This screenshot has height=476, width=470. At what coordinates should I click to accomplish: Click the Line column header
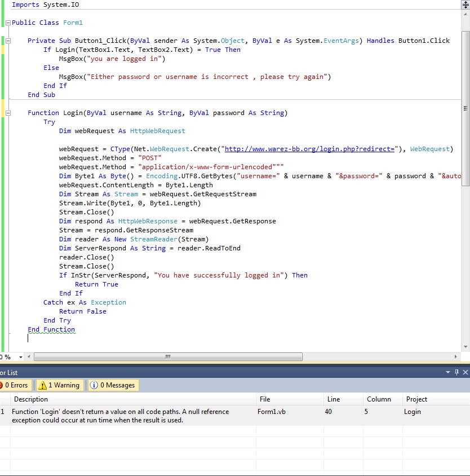(x=333, y=399)
